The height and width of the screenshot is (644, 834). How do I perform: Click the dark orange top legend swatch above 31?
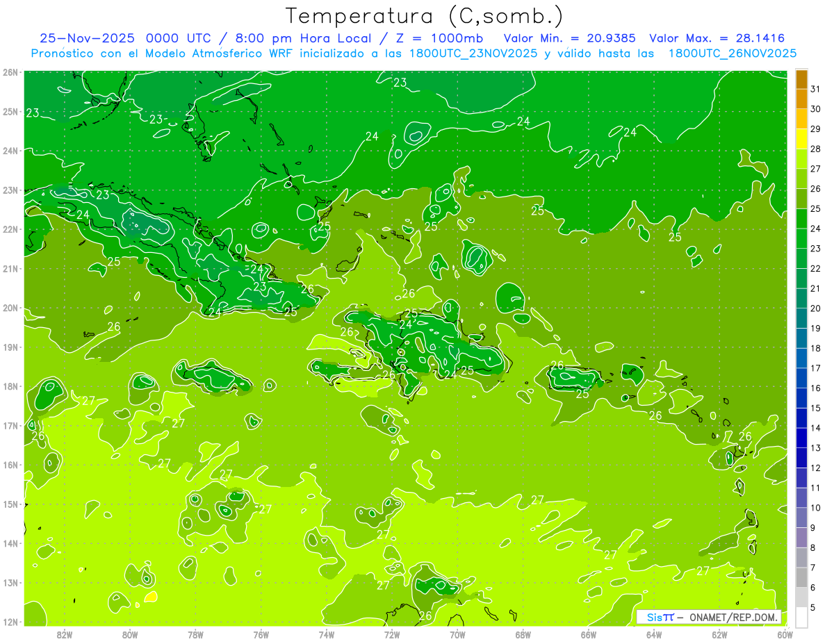tap(801, 80)
